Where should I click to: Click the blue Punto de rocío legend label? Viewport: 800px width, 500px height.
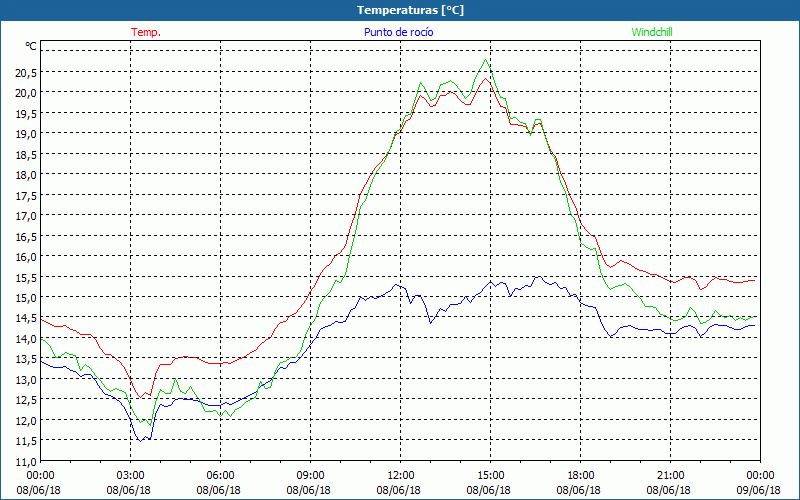[398, 32]
